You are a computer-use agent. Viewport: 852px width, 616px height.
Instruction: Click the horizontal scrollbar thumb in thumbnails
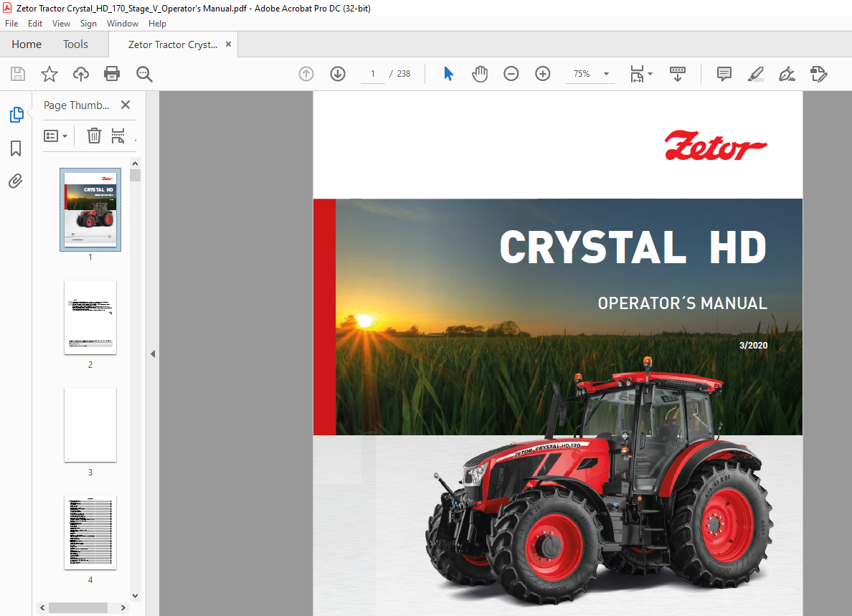pyautogui.click(x=78, y=608)
